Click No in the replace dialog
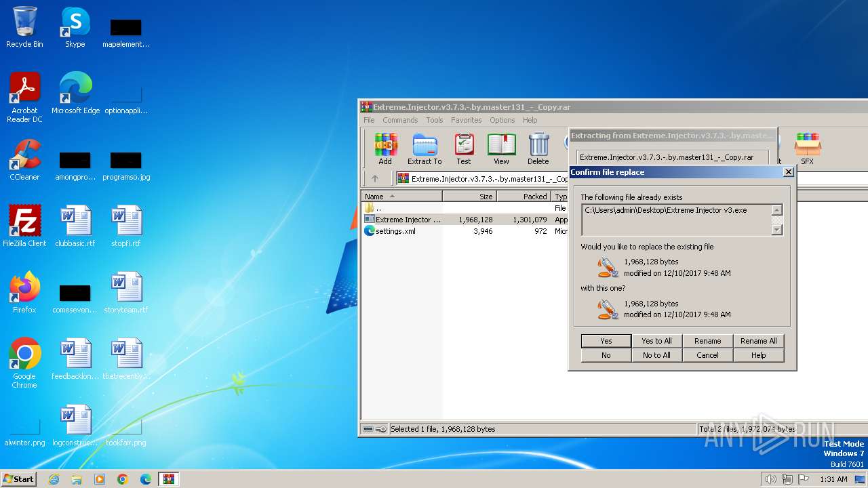 [x=606, y=355]
